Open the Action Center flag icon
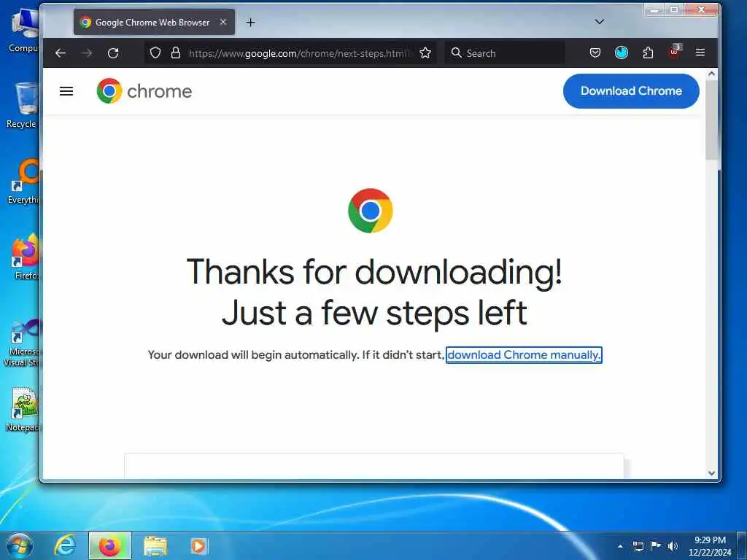This screenshot has height=560, width=747. (656, 545)
